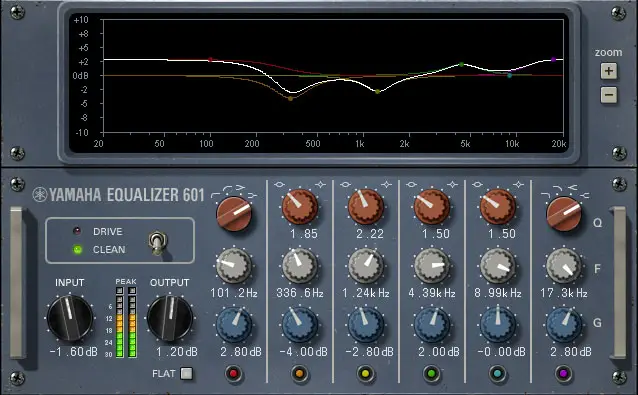Image resolution: width=638 pixels, height=395 pixels.
Task: Click the zoom in plus button
Action: [x=609, y=71]
